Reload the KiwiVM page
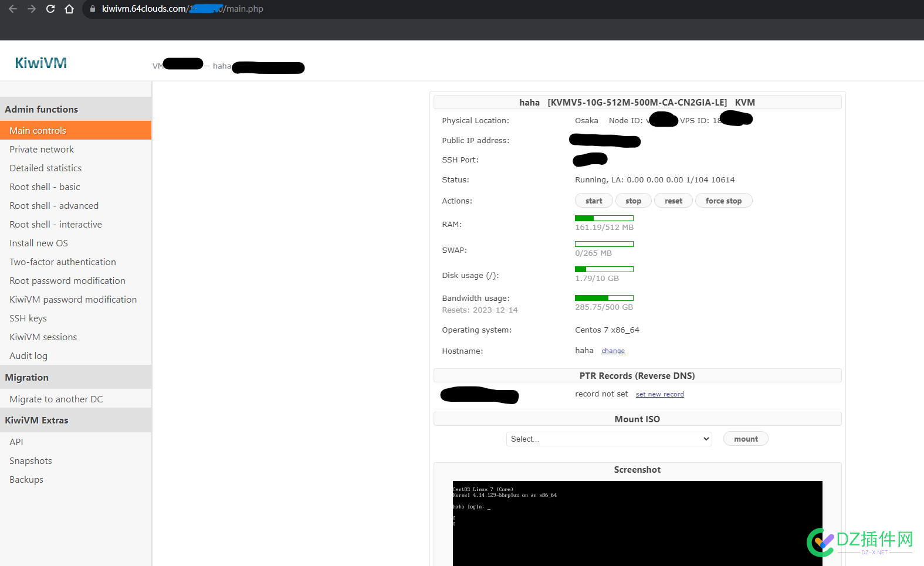 [x=50, y=9]
